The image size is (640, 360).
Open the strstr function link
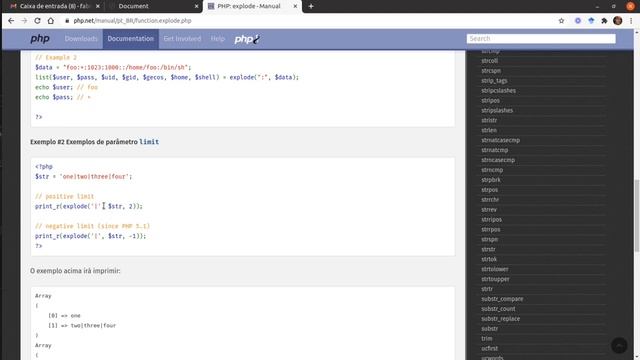[x=488, y=249]
